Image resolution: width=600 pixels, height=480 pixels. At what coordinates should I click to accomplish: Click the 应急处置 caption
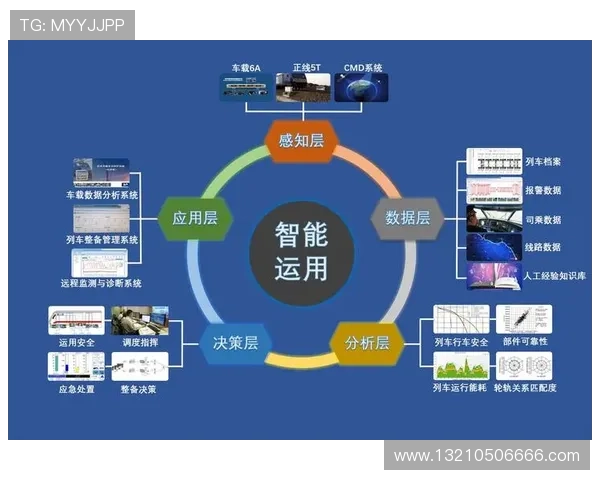[77, 389]
